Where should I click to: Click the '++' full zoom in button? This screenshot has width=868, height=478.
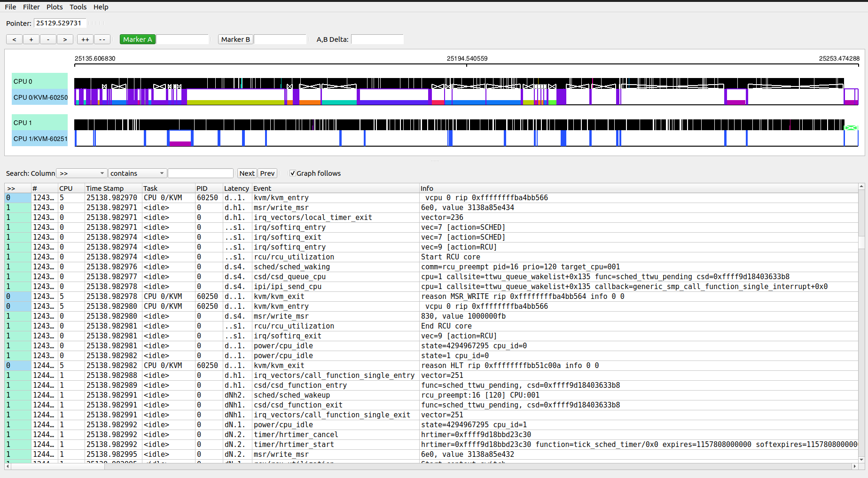pos(85,39)
